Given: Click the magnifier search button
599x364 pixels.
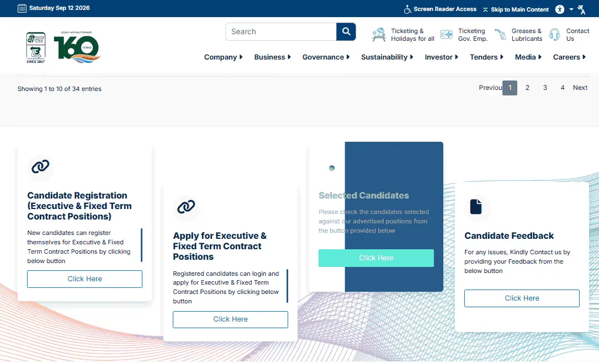Looking at the screenshot, I should (346, 31).
